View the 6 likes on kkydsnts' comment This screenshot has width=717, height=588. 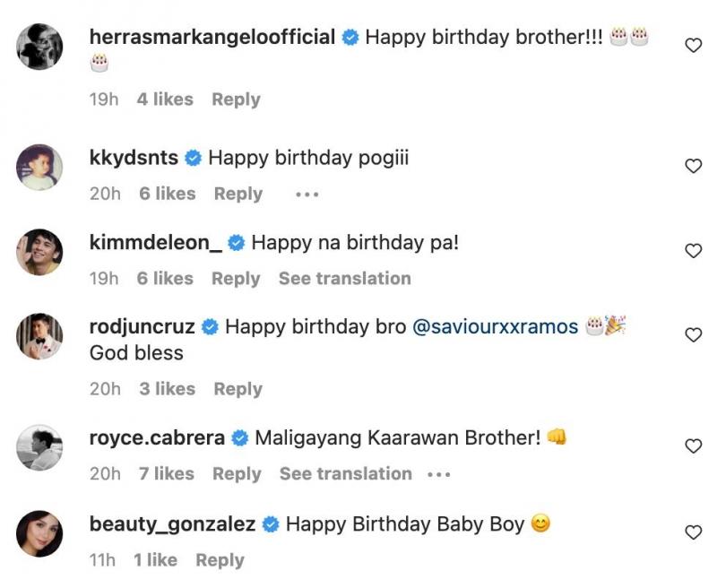pos(168,194)
